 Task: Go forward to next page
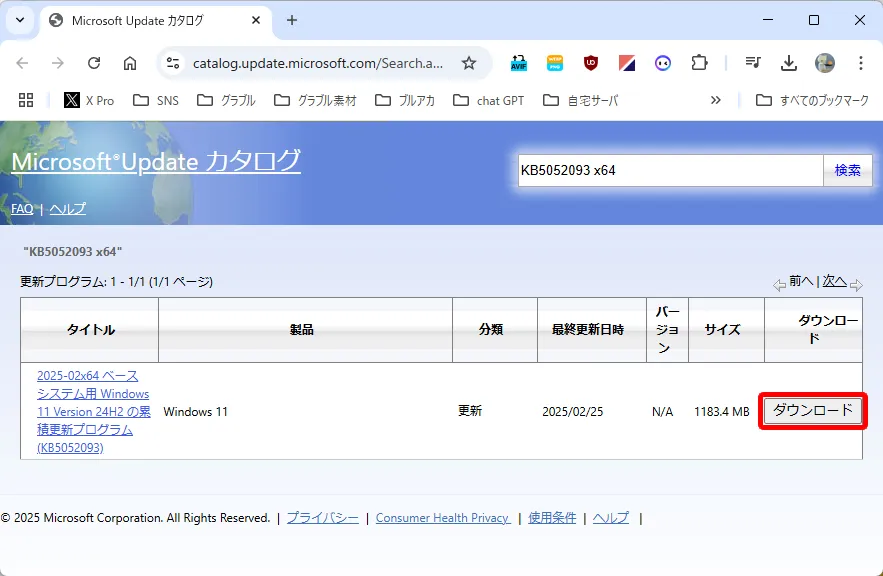point(58,63)
